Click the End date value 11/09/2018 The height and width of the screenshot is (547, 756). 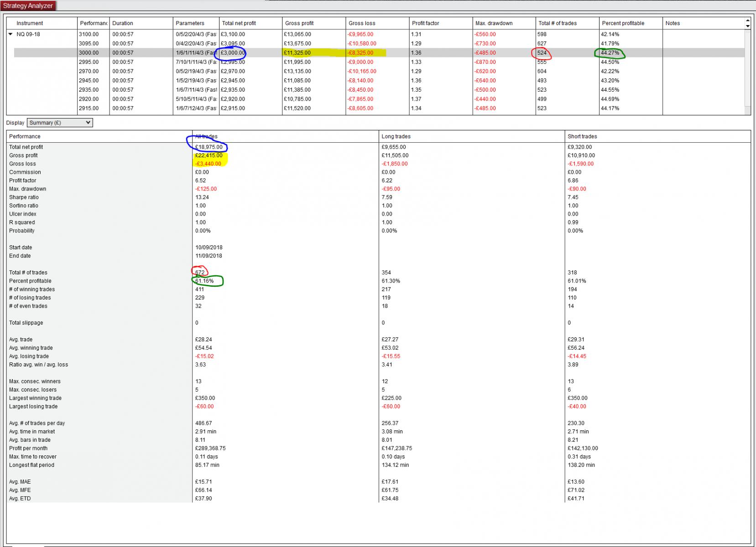[x=209, y=256]
